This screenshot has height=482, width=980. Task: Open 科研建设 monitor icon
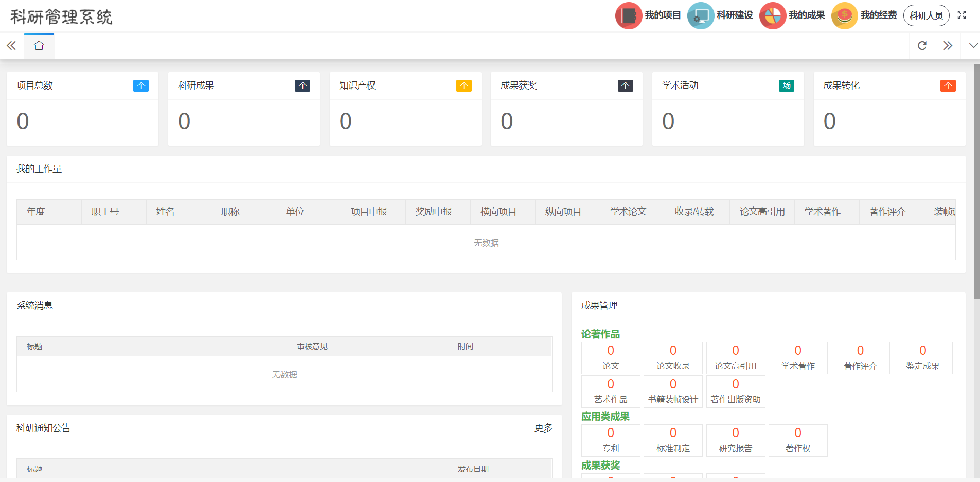pos(700,15)
